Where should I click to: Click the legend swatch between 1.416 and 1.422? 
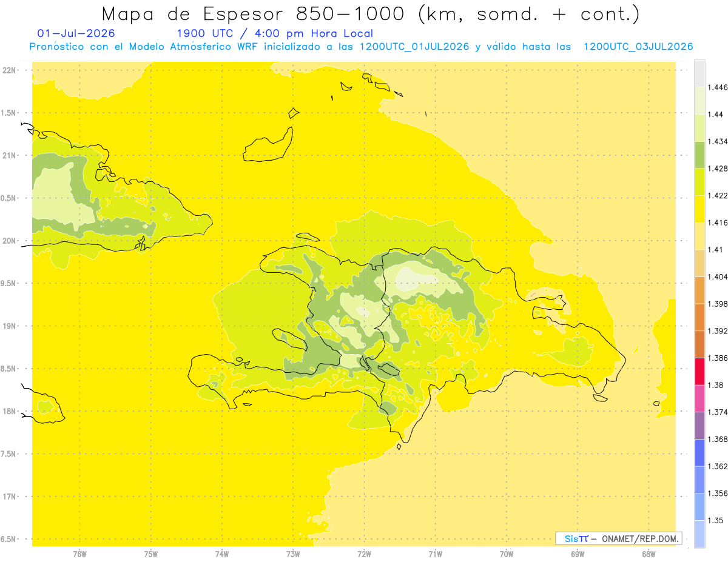(699, 209)
